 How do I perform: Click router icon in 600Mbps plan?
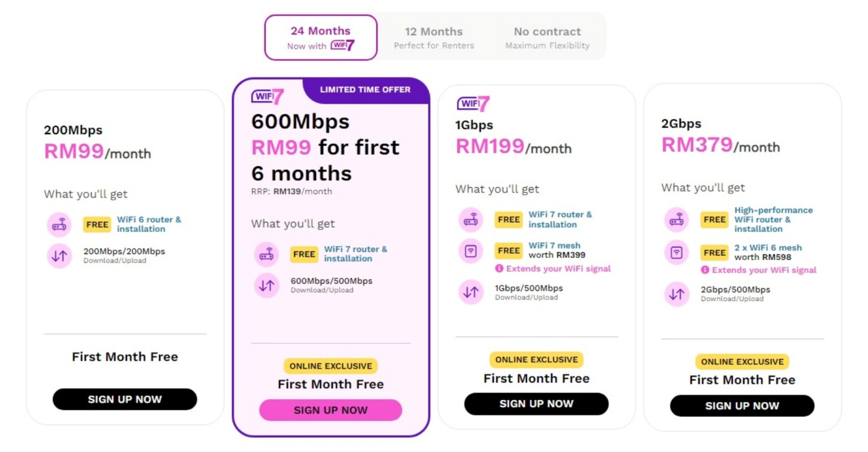[x=266, y=255]
